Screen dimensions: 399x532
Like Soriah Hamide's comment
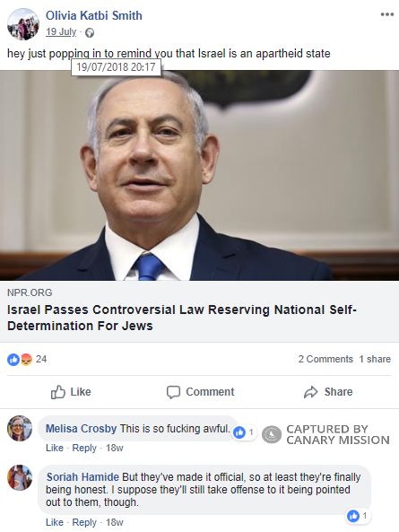(55, 522)
